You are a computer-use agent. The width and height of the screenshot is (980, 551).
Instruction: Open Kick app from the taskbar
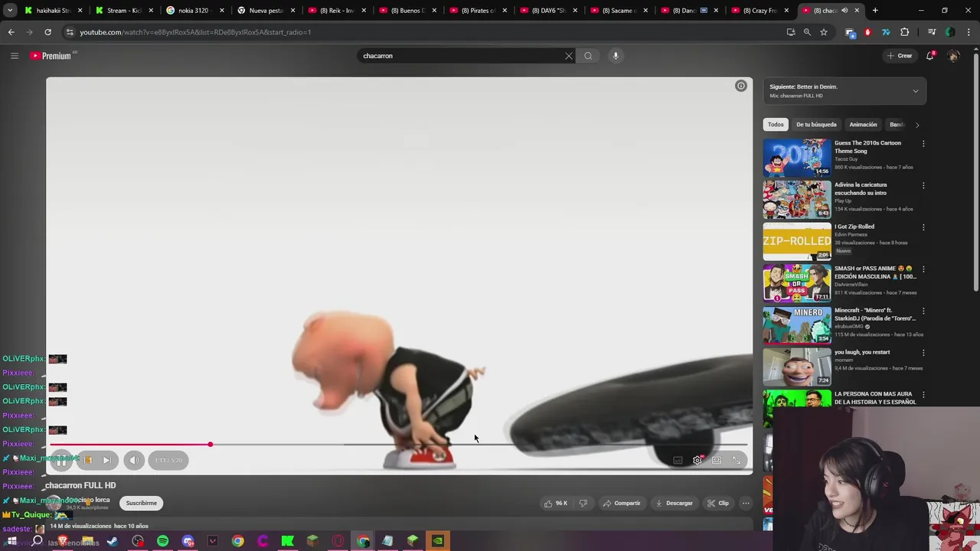288,541
